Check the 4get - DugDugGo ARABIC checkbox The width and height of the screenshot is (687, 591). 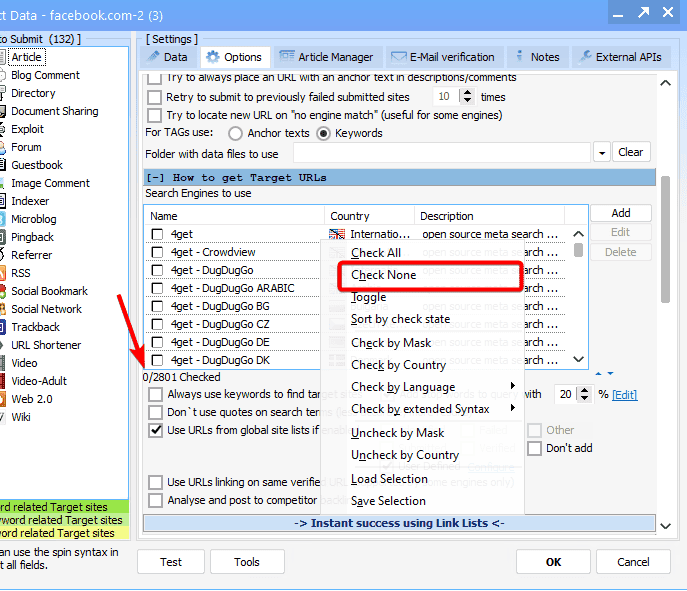coord(157,288)
